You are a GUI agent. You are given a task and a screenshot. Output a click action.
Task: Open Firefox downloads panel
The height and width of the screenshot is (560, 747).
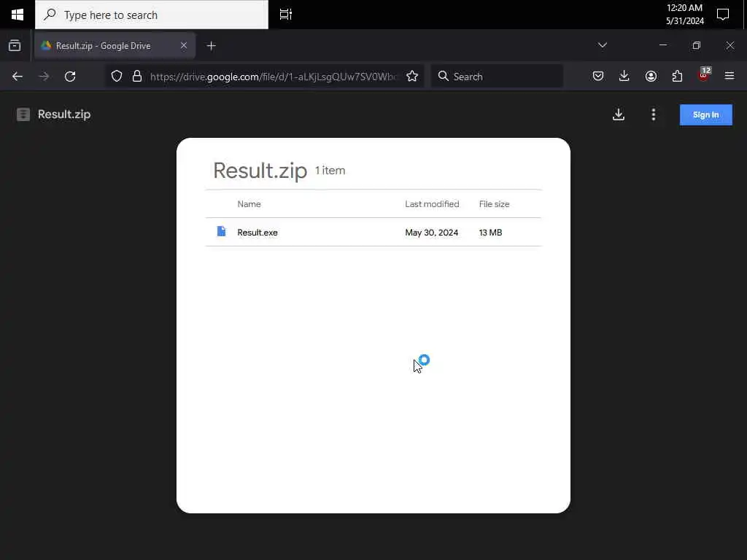pos(624,76)
